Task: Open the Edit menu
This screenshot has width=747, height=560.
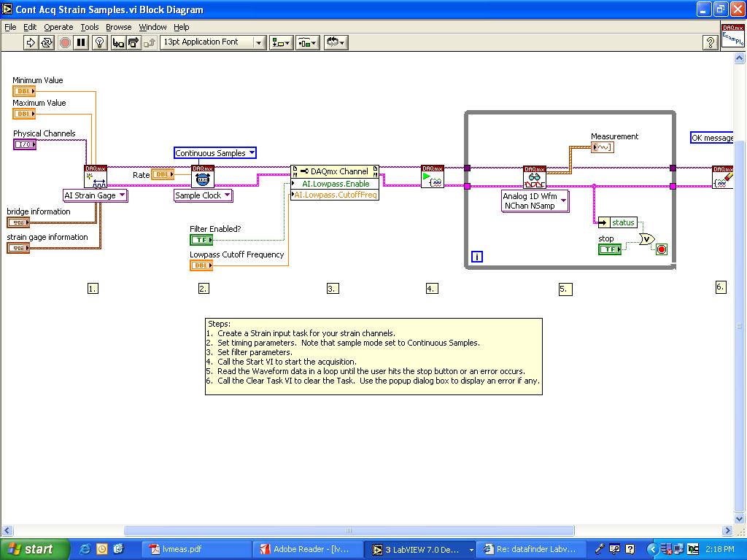Action: click(30, 27)
